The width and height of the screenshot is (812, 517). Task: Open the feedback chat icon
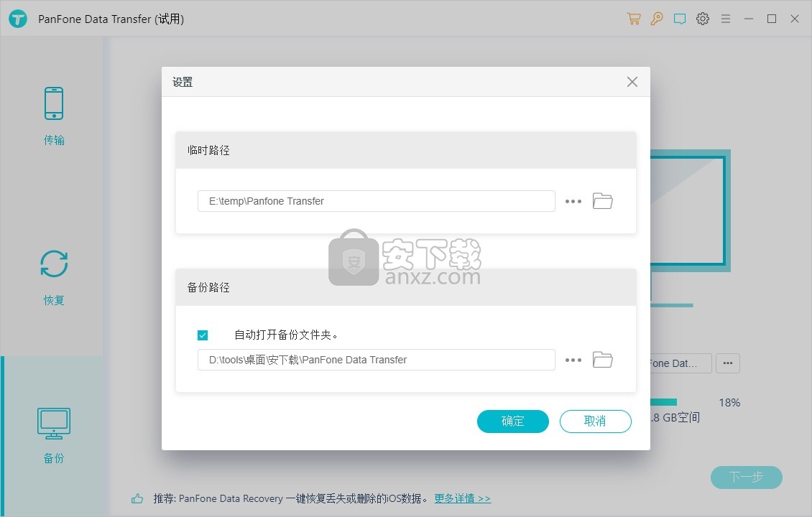680,19
